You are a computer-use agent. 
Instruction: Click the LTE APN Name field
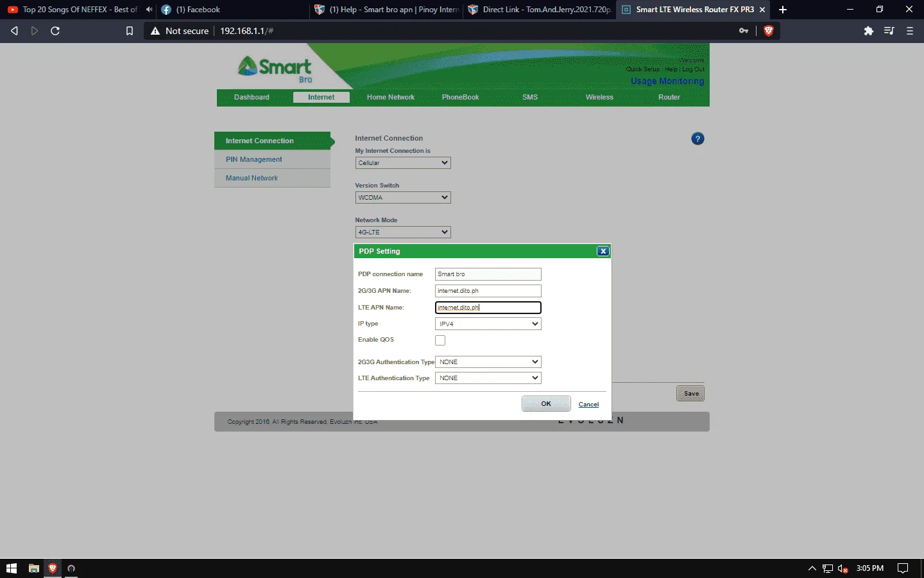point(488,308)
